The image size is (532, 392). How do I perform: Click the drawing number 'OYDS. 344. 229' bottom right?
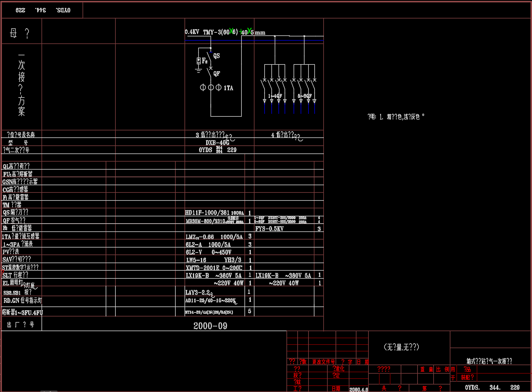click(x=492, y=387)
